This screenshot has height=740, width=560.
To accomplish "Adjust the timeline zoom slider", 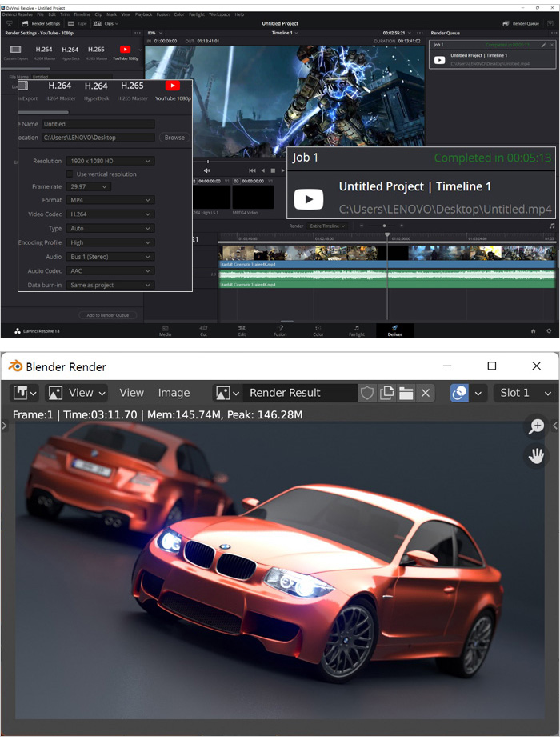I will click(384, 226).
